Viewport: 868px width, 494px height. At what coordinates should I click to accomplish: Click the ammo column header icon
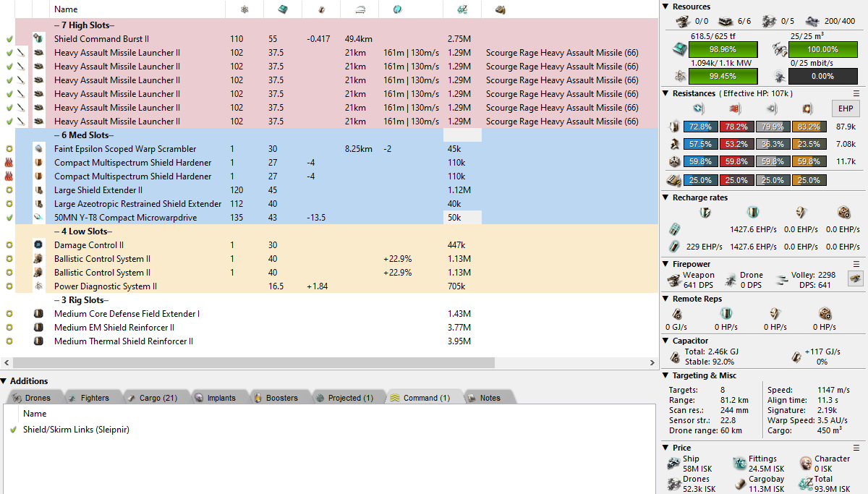click(500, 9)
